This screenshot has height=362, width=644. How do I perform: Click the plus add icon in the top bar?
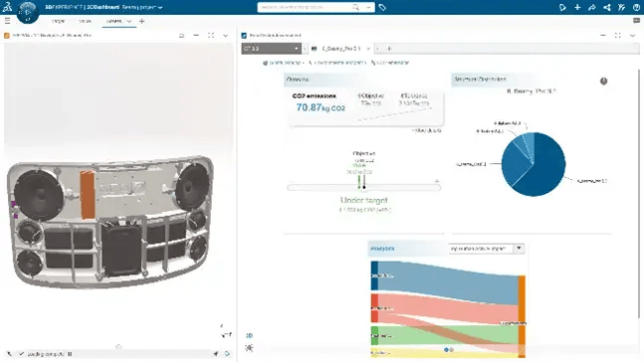coord(577,7)
